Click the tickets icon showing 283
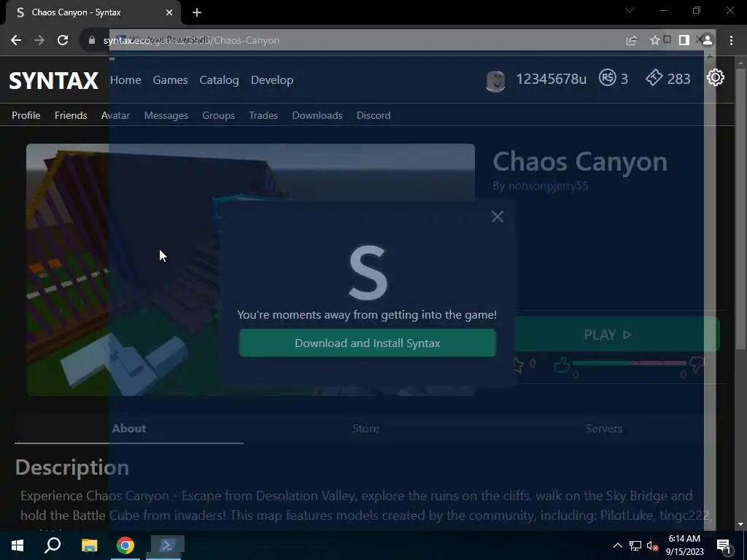 coord(654,77)
